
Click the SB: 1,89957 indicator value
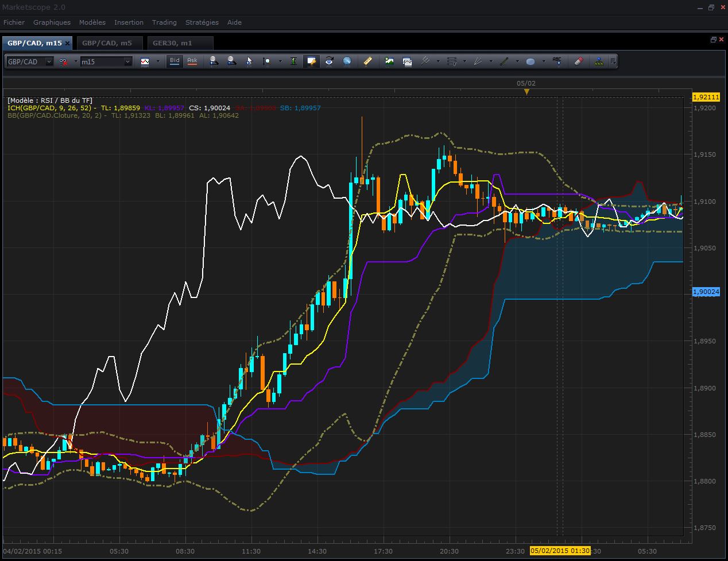coord(300,108)
